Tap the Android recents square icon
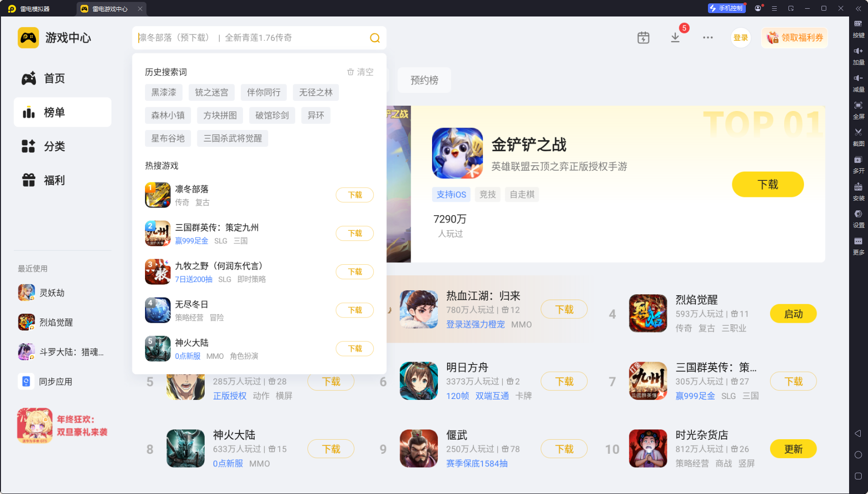The width and height of the screenshot is (868, 494). tap(858, 476)
